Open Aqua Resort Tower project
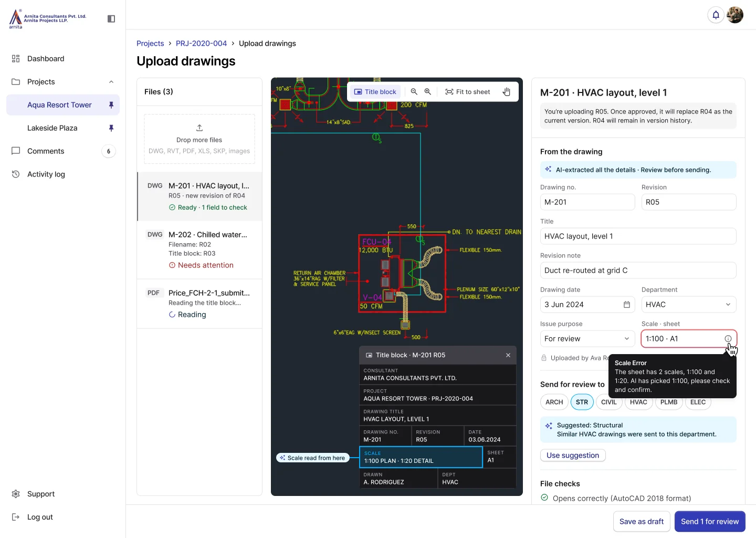This screenshot has width=756, height=538. pos(63,105)
